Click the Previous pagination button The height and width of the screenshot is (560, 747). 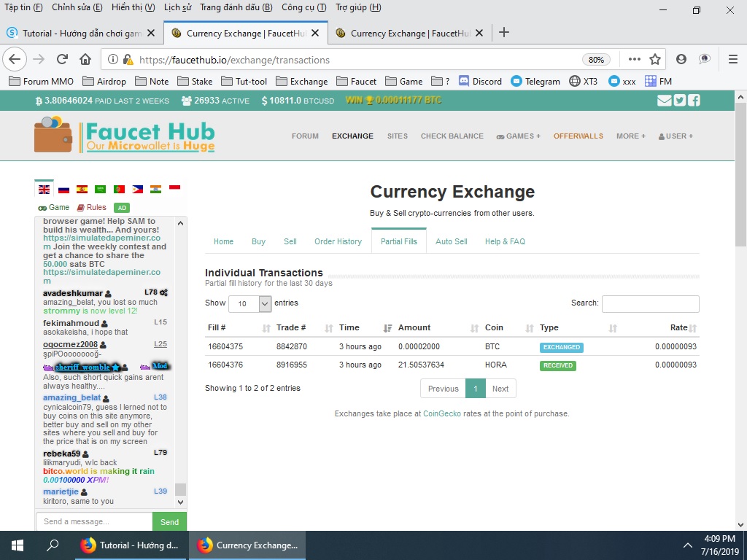tap(443, 389)
